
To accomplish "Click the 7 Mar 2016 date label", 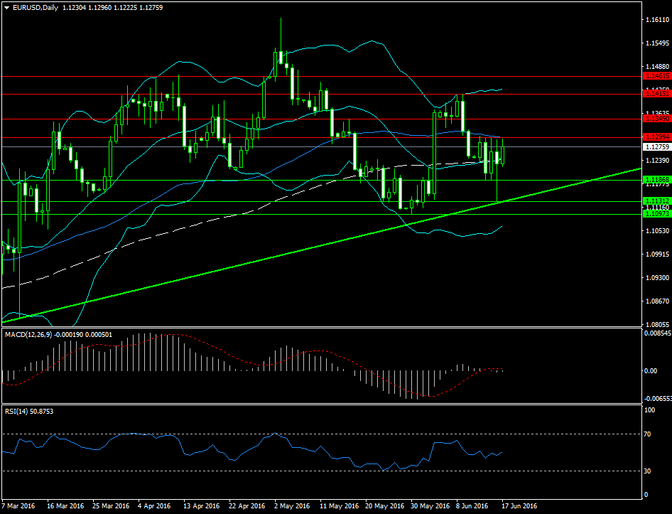I will tap(21, 507).
